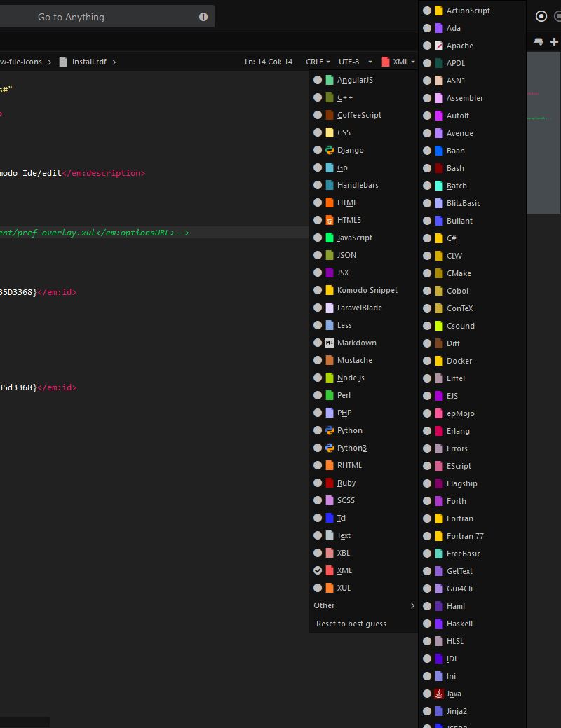Click the Django python-logo icon
This screenshot has width=561, height=728.
coord(330,150)
